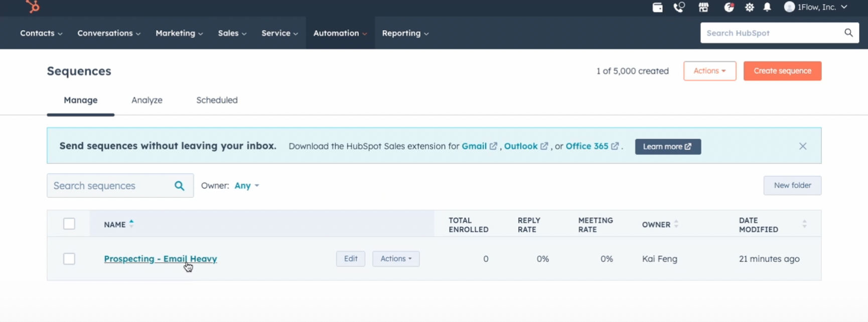Click the Search sequences magnifier icon

[x=179, y=186]
